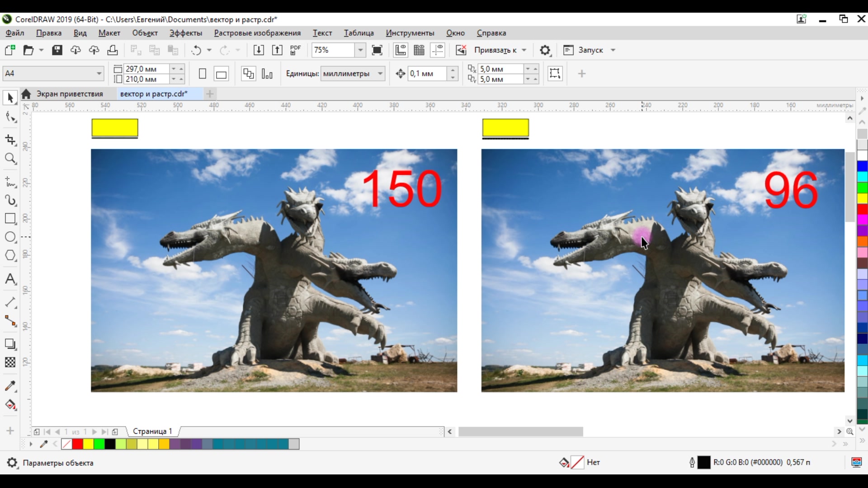Add a new document tab

(x=210, y=94)
